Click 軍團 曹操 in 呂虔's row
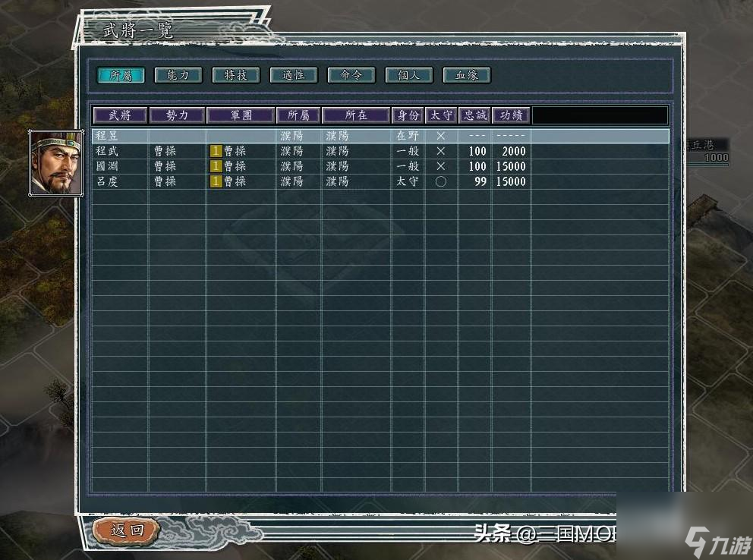This screenshot has height=560, width=753. [235, 181]
